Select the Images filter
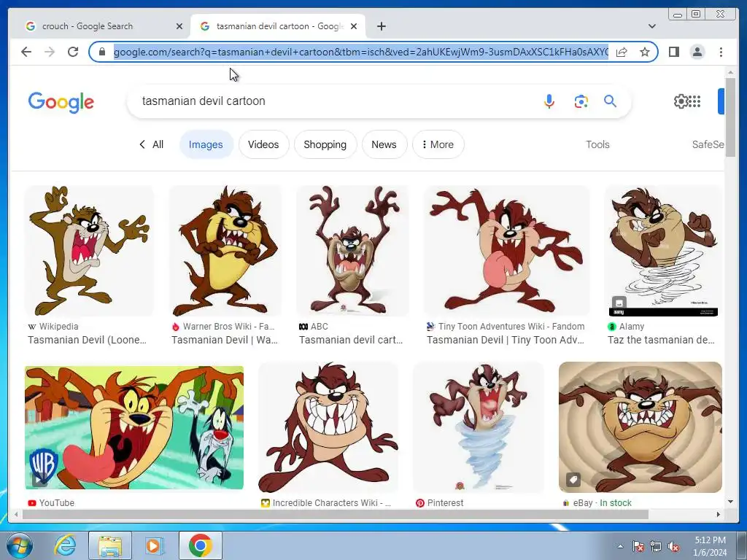747x560 pixels. [206, 144]
